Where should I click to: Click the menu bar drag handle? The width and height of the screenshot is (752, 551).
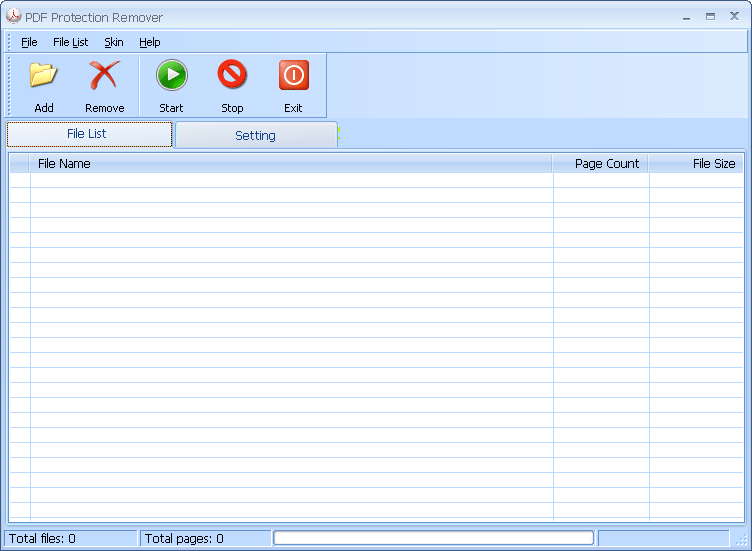pyautogui.click(x=9, y=42)
